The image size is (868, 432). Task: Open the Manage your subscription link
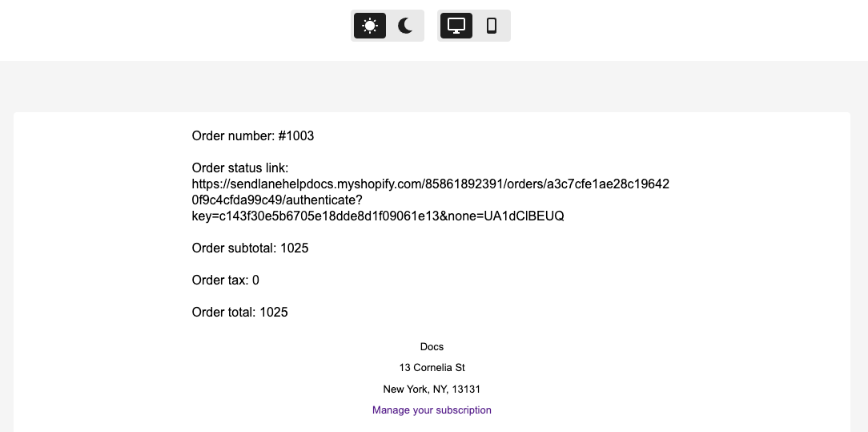(432, 410)
